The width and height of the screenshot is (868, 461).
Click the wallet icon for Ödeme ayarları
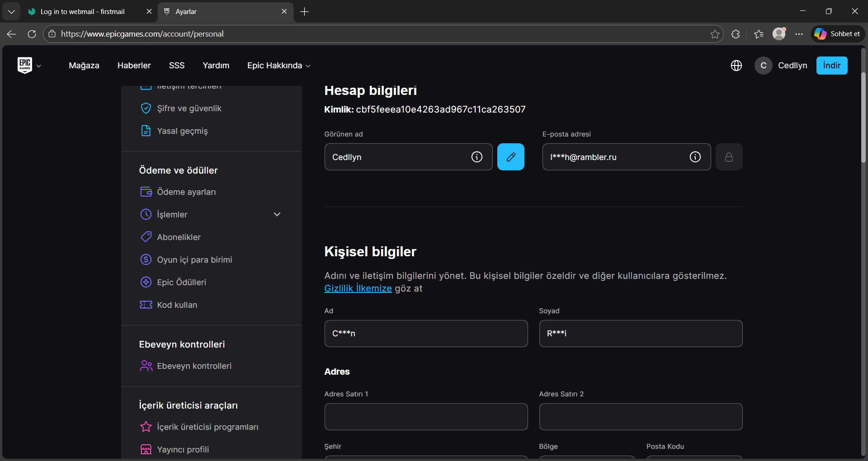[x=146, y=192]
